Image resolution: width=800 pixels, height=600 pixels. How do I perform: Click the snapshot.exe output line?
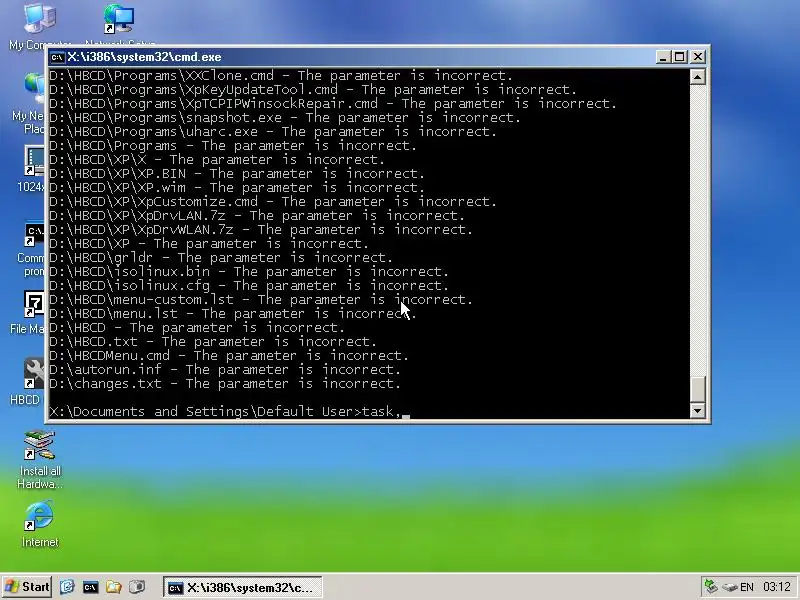(x=285, y=118)
